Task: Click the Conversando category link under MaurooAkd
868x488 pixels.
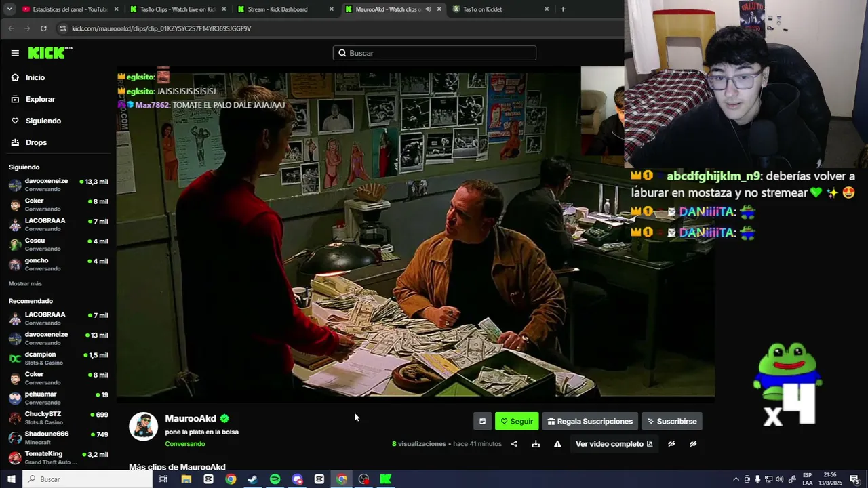Action: [x=185, y=444]
